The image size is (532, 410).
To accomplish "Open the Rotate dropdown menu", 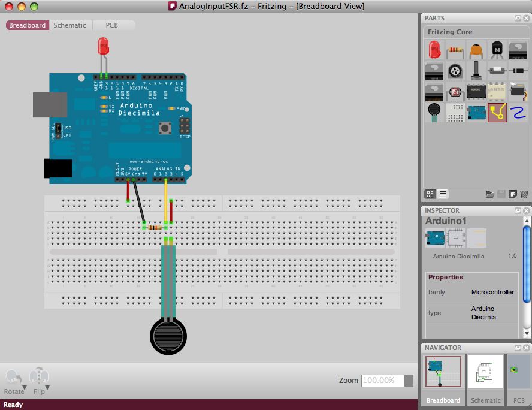I will point(24,390).
